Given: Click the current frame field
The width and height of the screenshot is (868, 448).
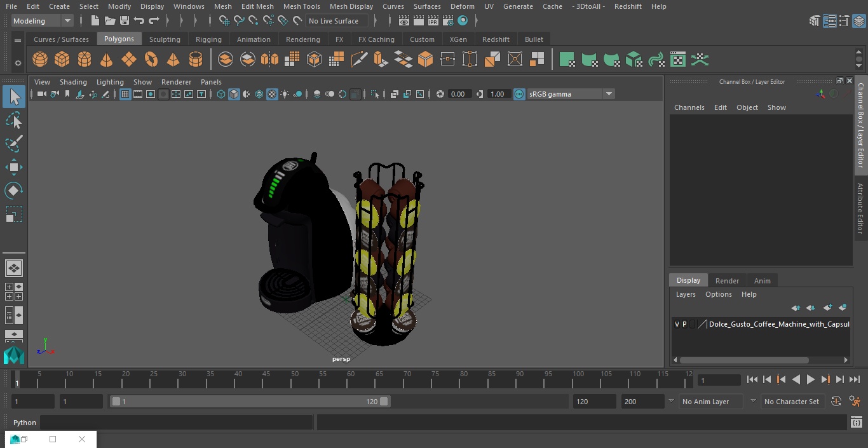Looking at the screenshot, I should (x=719, y=380).
